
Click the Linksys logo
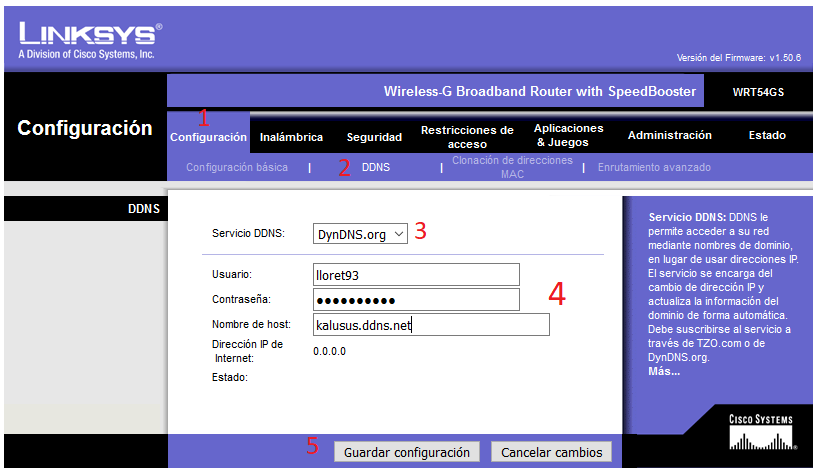tap(90, 41)
